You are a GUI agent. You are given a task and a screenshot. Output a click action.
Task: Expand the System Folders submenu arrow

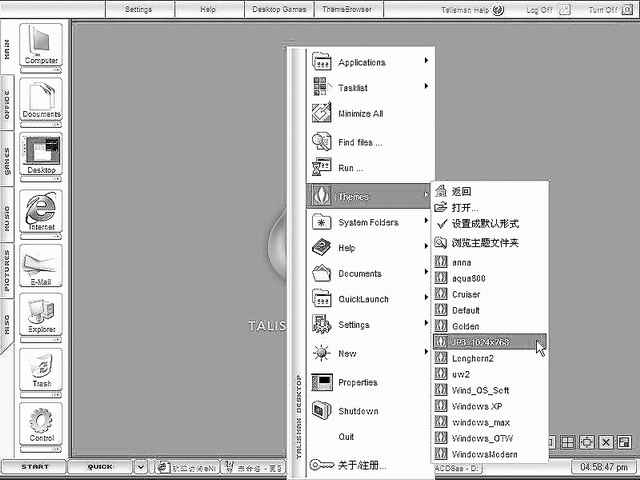(x=426, y=220)
